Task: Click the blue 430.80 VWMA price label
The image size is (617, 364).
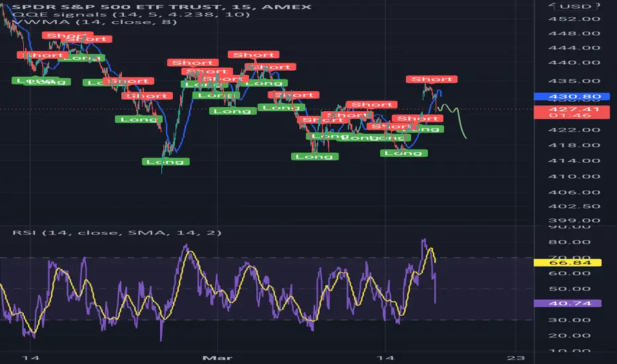Action: pyautogui.click(x=572, y=97)
